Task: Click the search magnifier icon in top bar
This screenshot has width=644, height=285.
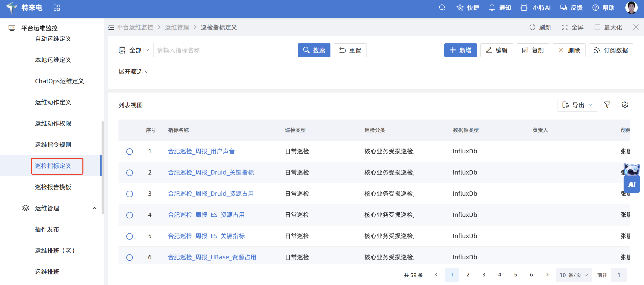Action: (442, 8)
